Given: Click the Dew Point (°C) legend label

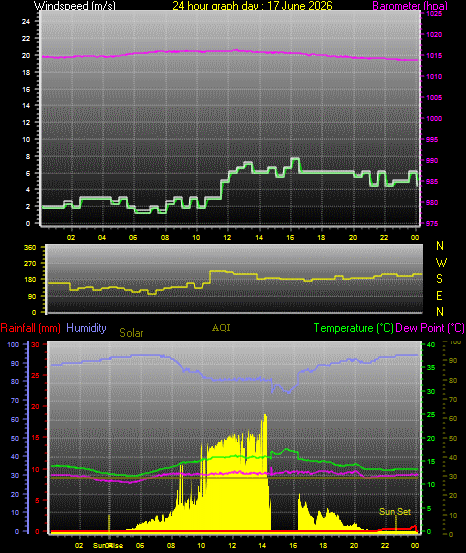Looking at the screenshot, I should click(x=430, y=328).
